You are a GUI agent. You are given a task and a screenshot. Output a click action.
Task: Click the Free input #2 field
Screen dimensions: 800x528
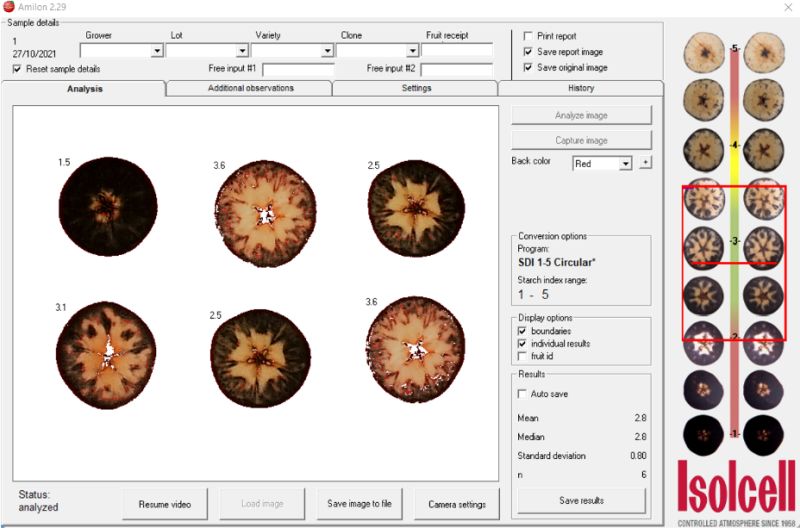[456, 69]
